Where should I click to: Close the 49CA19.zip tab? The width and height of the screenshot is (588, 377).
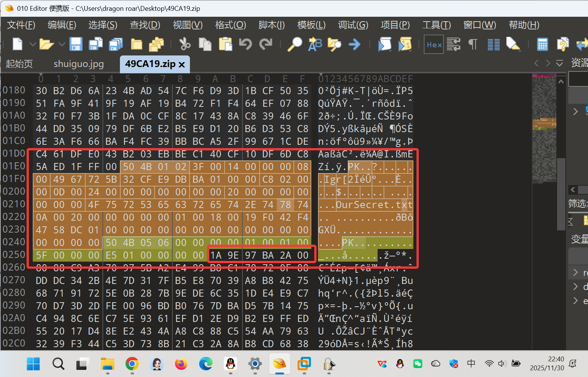(x=182, y=65)
